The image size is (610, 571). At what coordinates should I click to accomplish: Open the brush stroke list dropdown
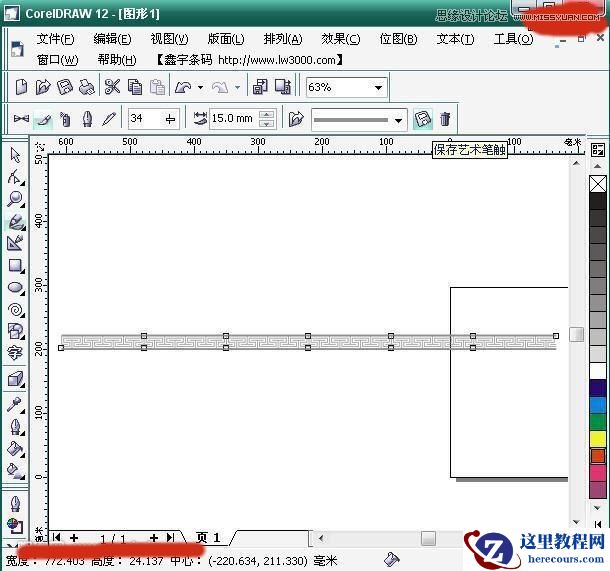398,120
